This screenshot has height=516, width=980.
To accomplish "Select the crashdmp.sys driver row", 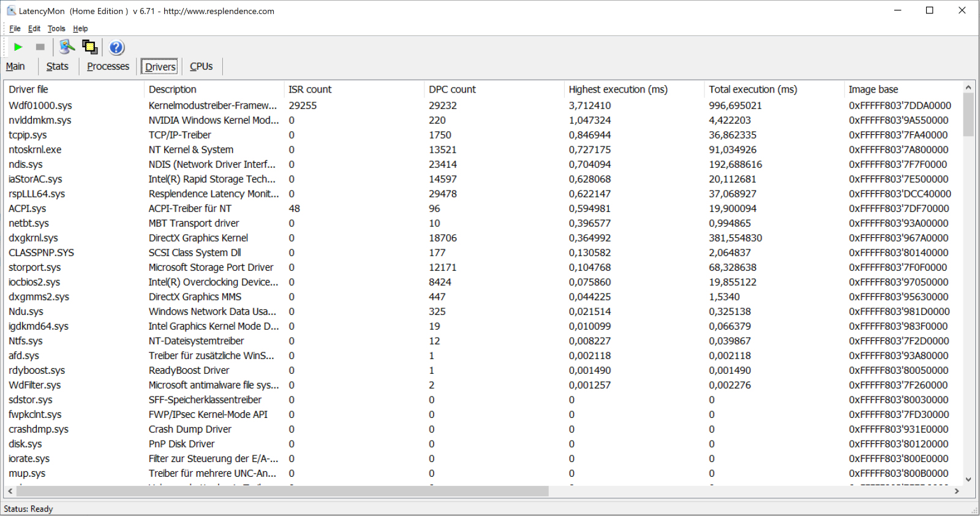I will [x=483, y=429].
